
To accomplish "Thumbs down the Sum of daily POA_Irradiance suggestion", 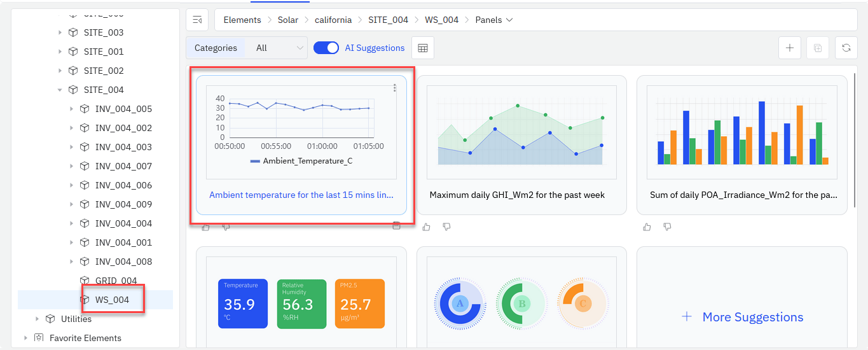I will tap(667, 227).
